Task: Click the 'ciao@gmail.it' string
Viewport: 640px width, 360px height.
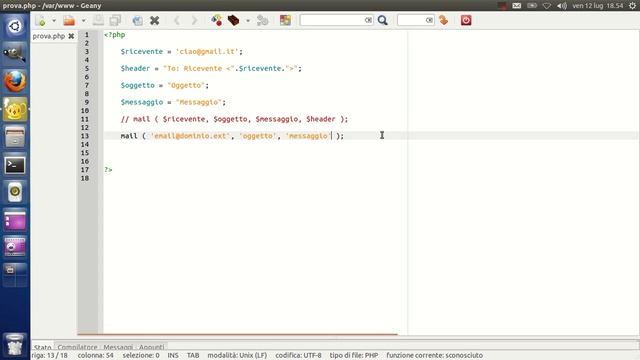Action: coord(207,51)
